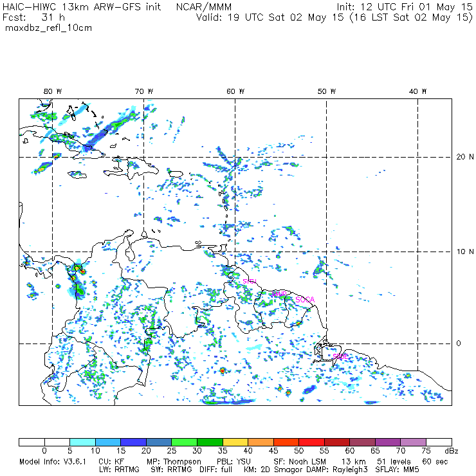The width and height of the screenshot is (476, 476).
Task: Click the 50 tick label on colorbar
Action: [299, 451]
